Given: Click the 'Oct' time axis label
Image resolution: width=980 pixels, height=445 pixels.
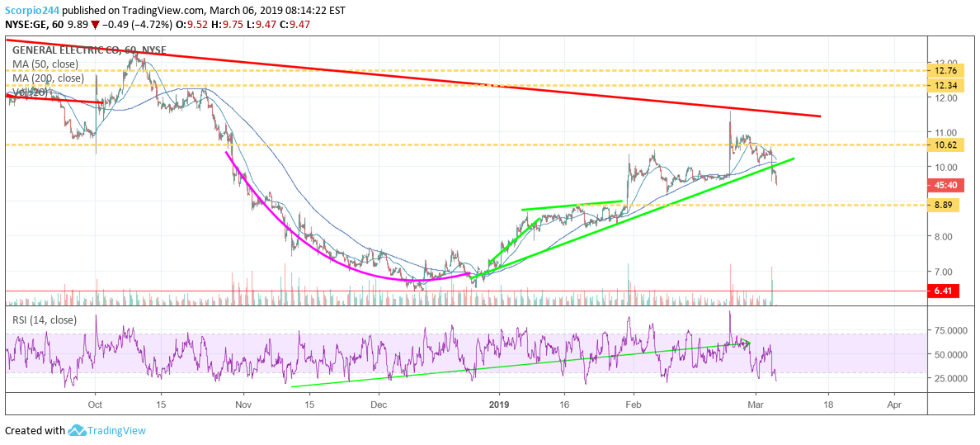Looking at the screenshot, I should point(95,405).
